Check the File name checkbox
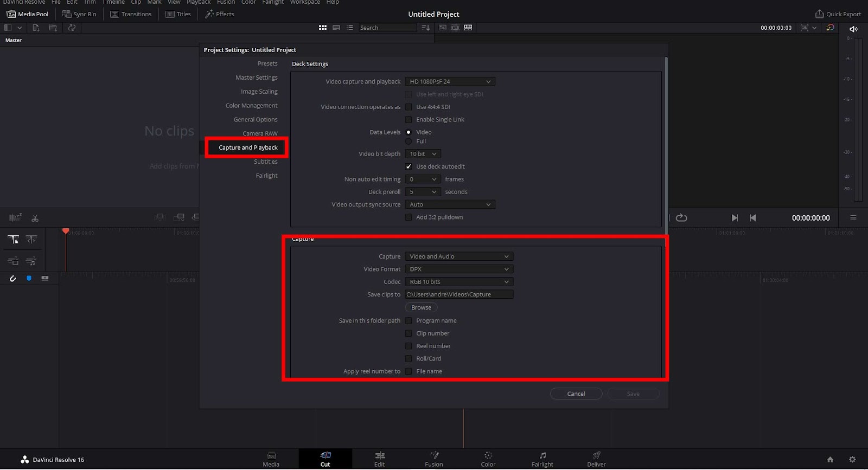Screen dimensions: 868x470 tap(409, 371)
